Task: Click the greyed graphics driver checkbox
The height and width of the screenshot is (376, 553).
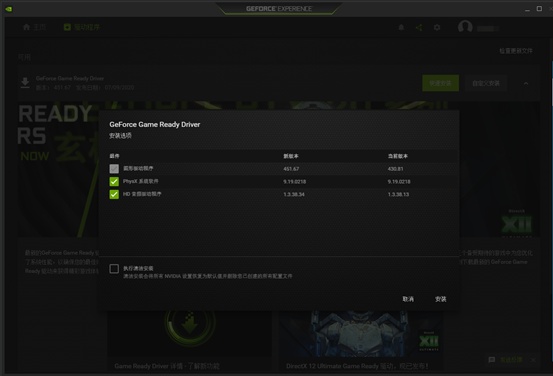Action: point(114,169)
